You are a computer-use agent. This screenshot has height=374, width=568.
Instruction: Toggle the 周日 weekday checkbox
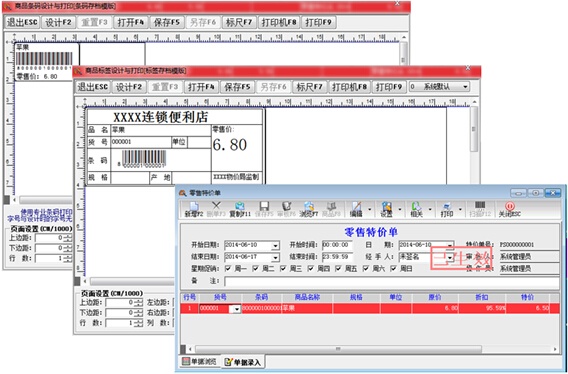(393, 269)
